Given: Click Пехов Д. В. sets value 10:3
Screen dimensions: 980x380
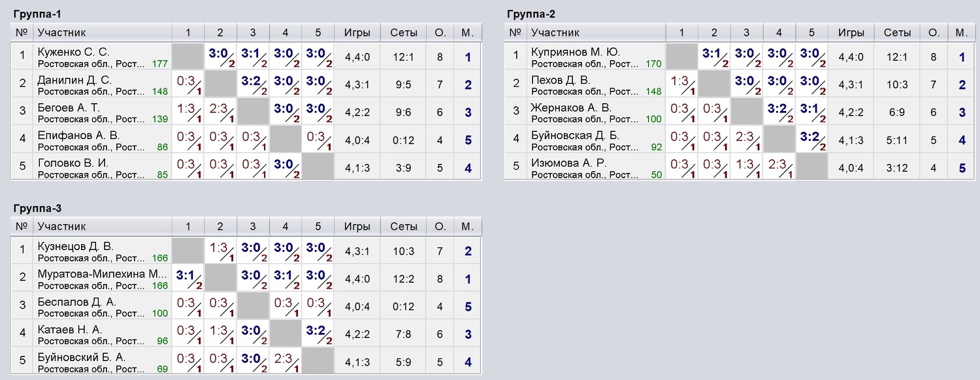Looking at the screenshot, I should click(x=897, y=84).
